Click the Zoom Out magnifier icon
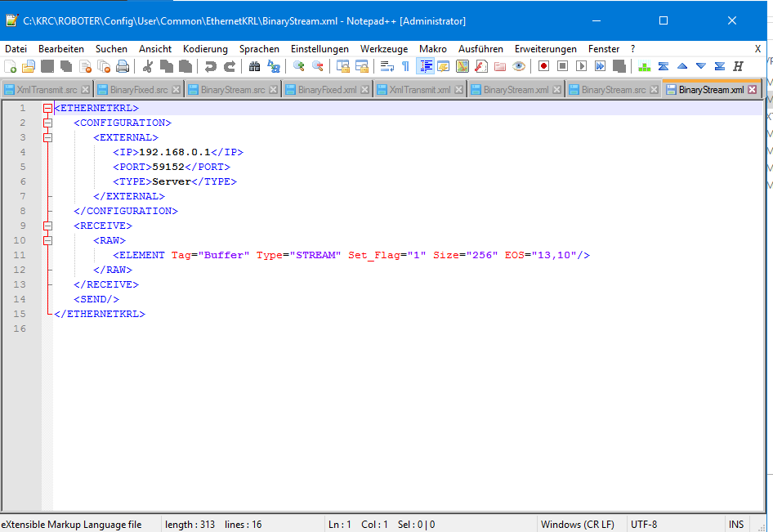The image size is (773, 532). (x=318, y=66)
